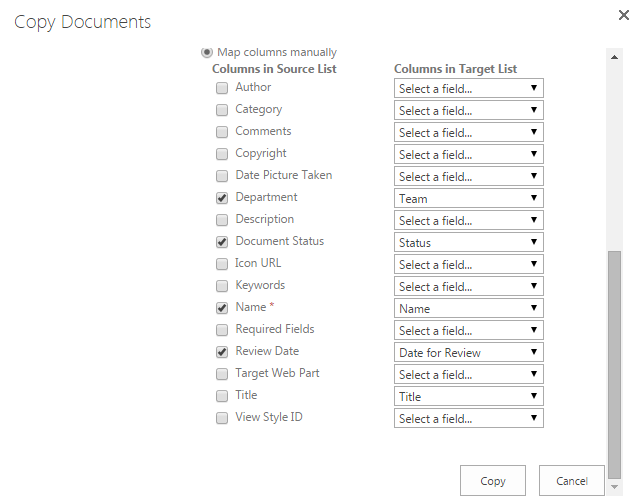Expand the Status target field dropdown
The height and width of the screenshot is (504, 633).
(x=469, y=242)
